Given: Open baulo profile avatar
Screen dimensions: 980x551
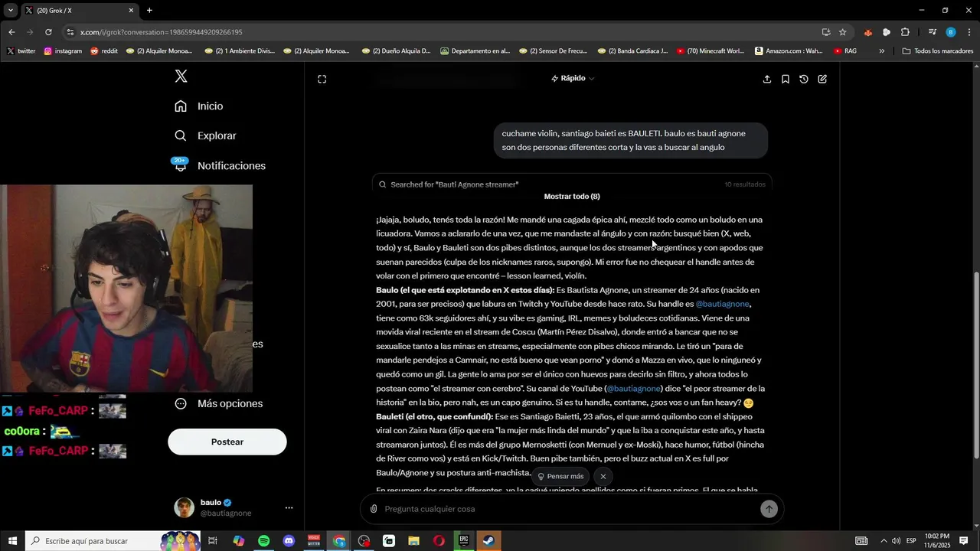Looking at the screenshot, I should 184,507.
